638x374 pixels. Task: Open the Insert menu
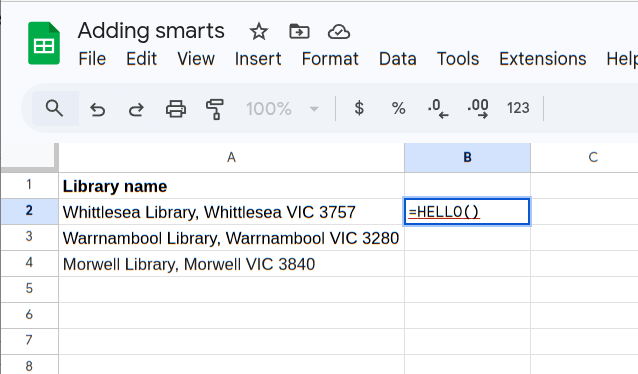pyautogui.click(x=258, y=59)
